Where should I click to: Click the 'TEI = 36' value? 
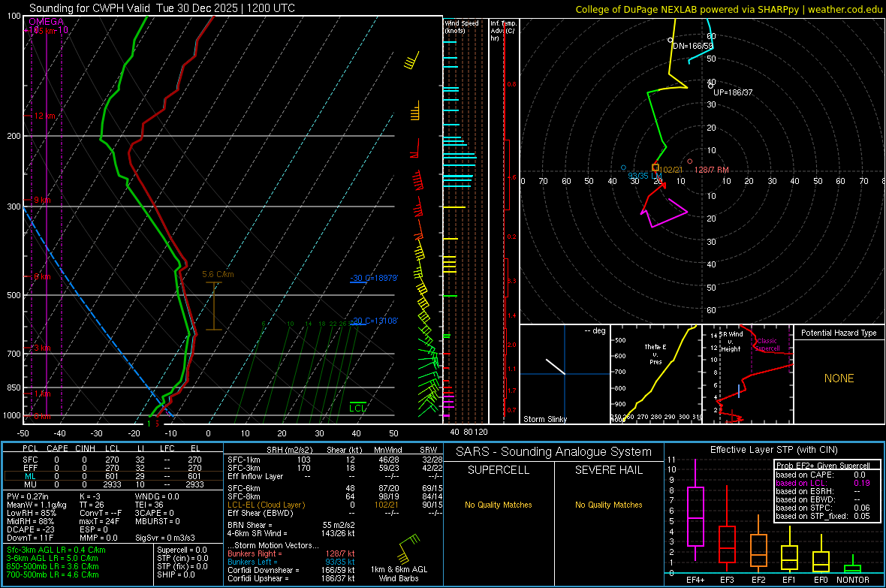point(149,505)
